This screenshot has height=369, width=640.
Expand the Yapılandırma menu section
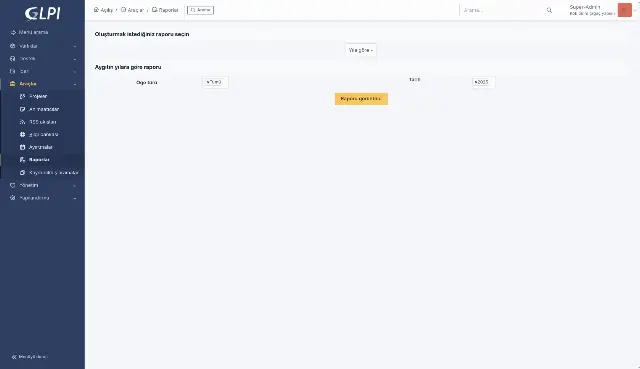(x=42, y=198)
